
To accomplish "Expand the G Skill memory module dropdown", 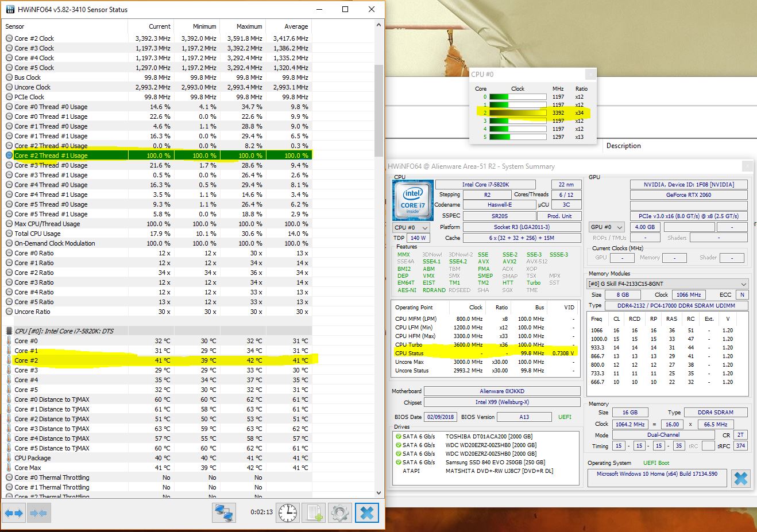I will pos(743,283).
